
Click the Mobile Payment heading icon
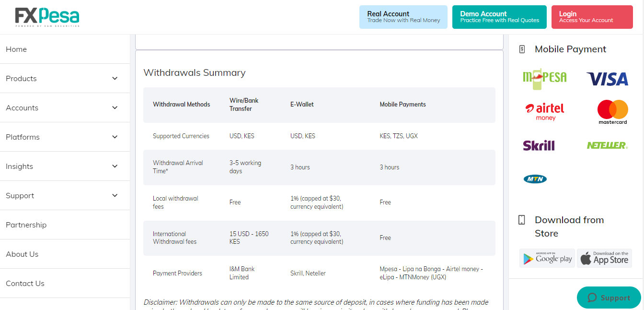[522, 49]
